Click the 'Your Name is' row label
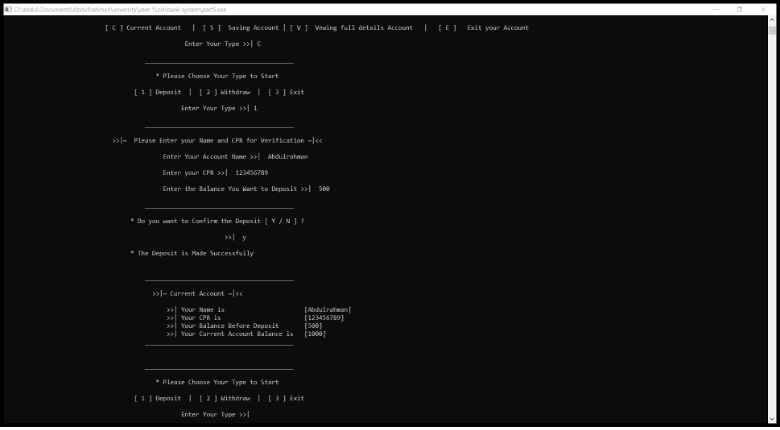This screenshot has height=430, width=780. (x=202, y=310)
